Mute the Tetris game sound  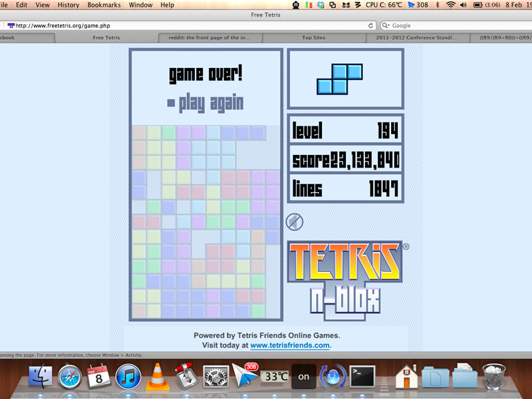pyautogui.click(x=293, y=221)
